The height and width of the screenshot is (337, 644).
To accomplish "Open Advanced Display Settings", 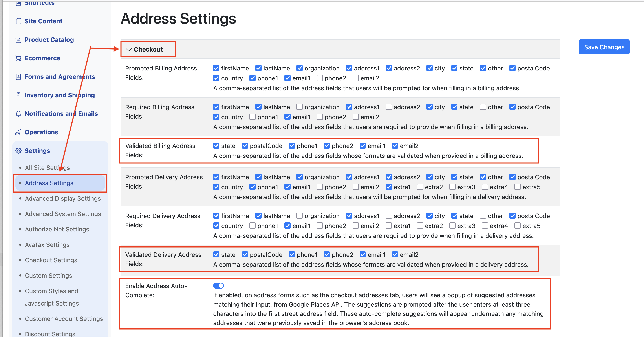I will [x=63, y=199].
